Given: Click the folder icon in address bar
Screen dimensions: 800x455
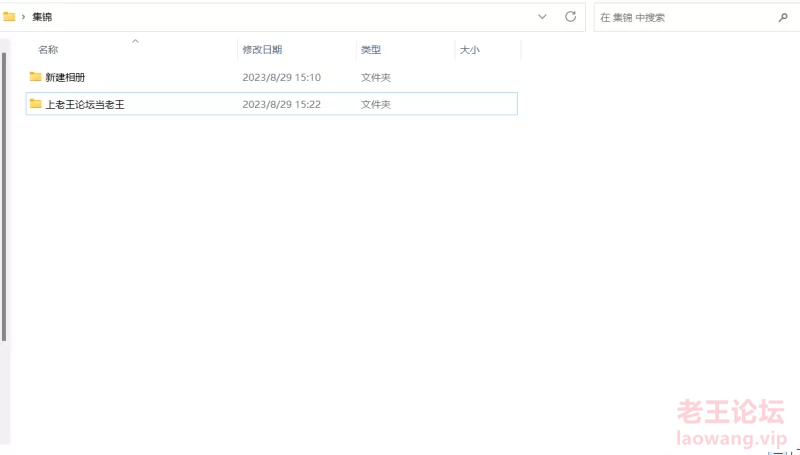Looking at the screenshot, I should [x=9, y=17].
